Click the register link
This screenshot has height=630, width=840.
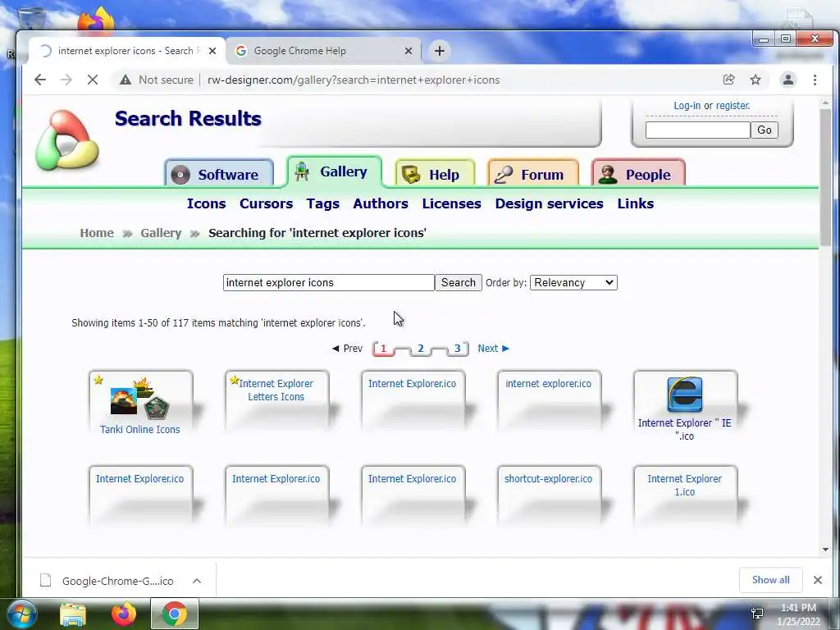(x=733, y=106)
